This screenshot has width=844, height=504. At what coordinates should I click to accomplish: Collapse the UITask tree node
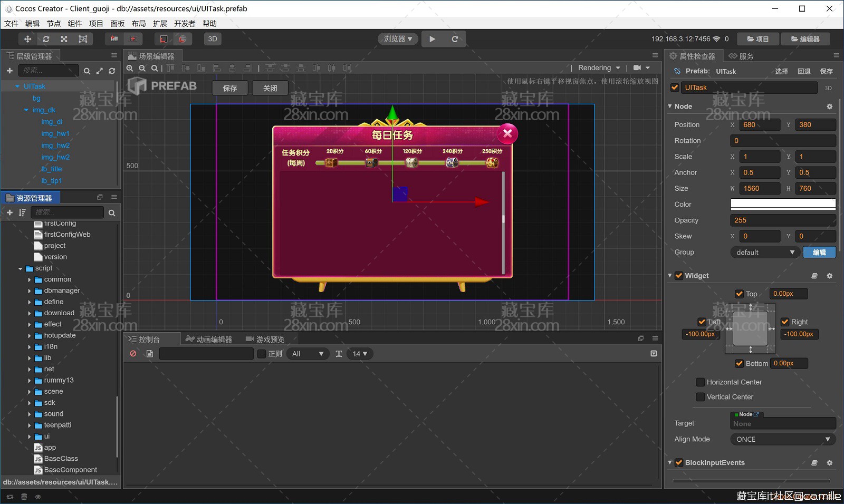[17, 86]
